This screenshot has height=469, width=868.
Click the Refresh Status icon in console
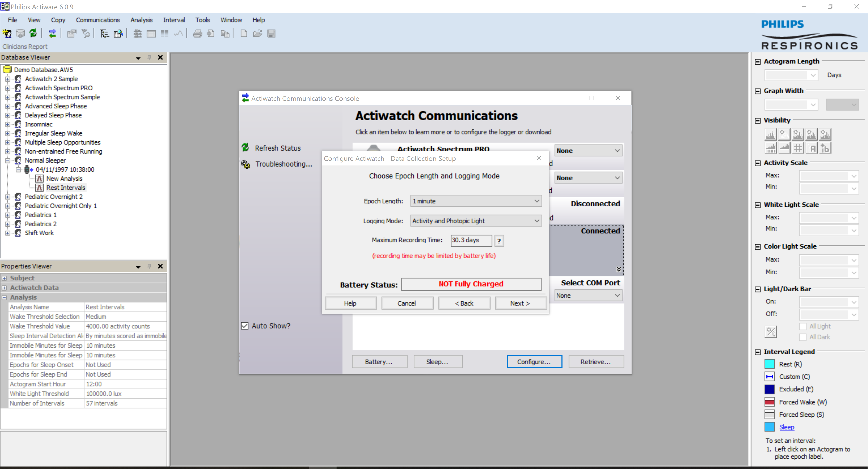click(245, 147)
